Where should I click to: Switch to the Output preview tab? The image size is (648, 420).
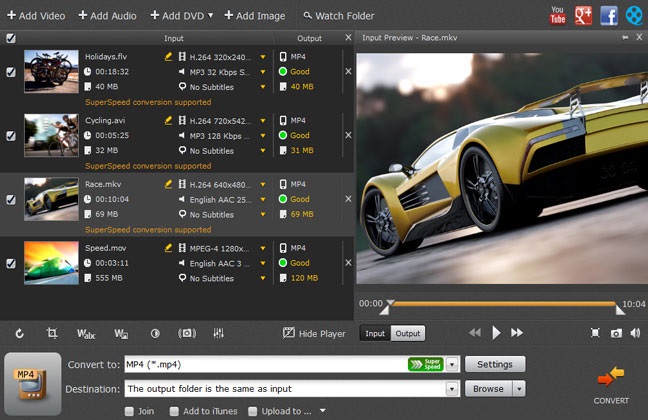[407, 333]
